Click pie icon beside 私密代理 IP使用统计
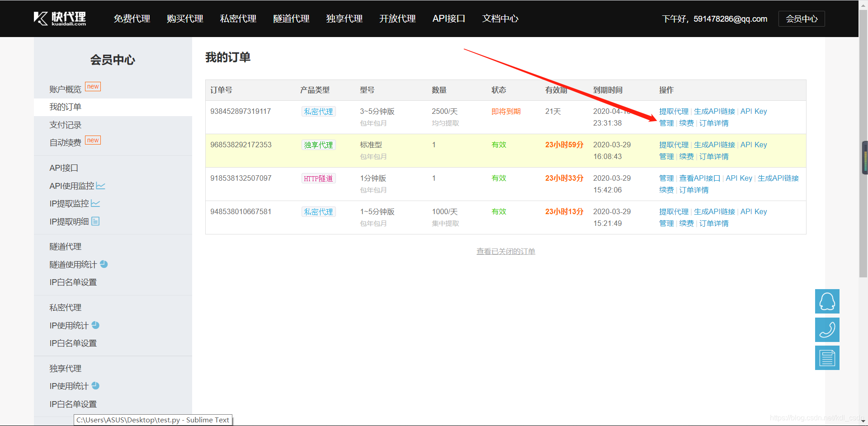This screenshot has height=426, width=868. [95, 325]
